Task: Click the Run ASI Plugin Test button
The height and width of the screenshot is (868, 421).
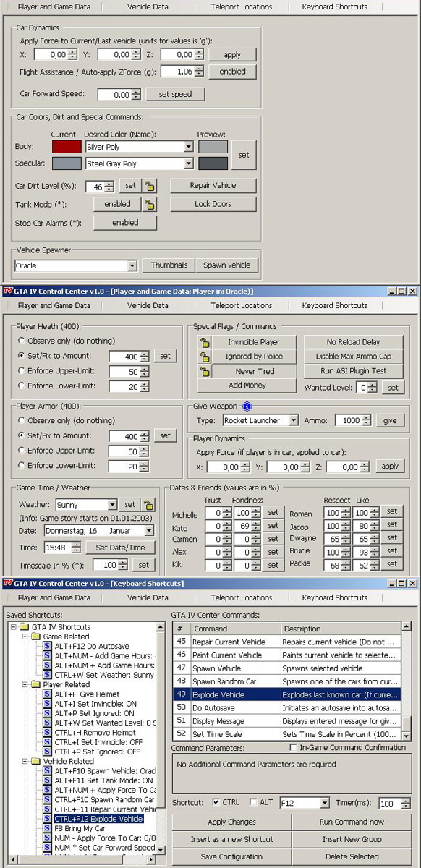Action: pyautogui.click(x=354, y=371)
